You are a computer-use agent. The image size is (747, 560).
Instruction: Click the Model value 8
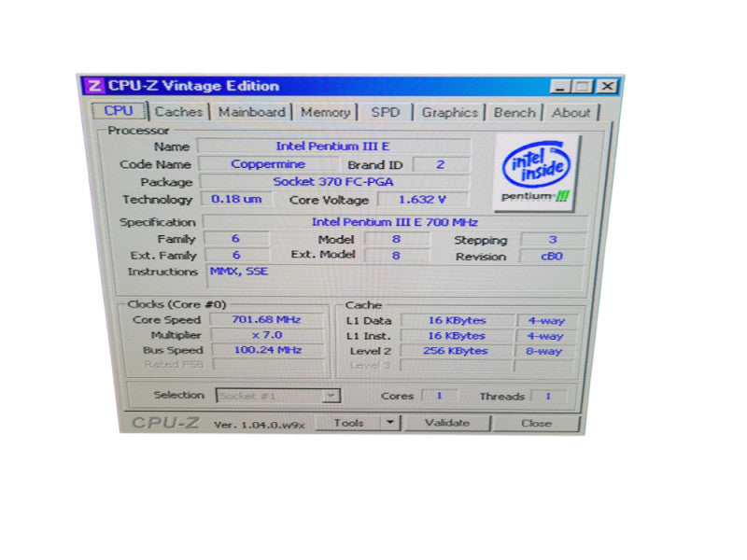click(396, 239)
